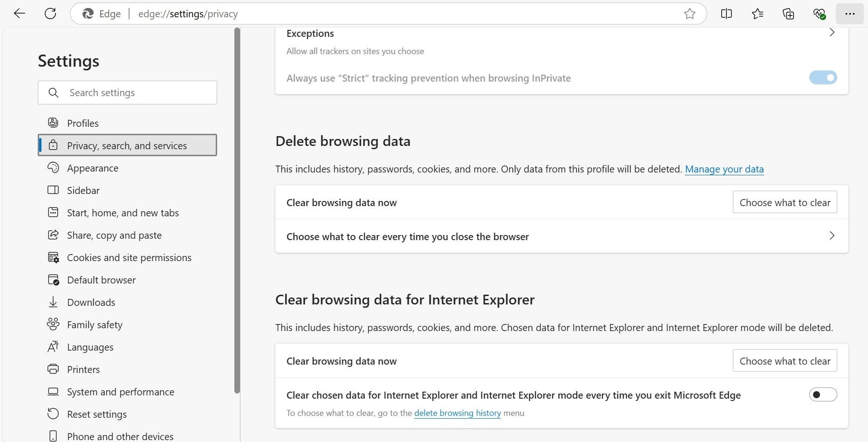Open clear-on-close options chevron
Screen dimensions: 868x442
point(832,235)
